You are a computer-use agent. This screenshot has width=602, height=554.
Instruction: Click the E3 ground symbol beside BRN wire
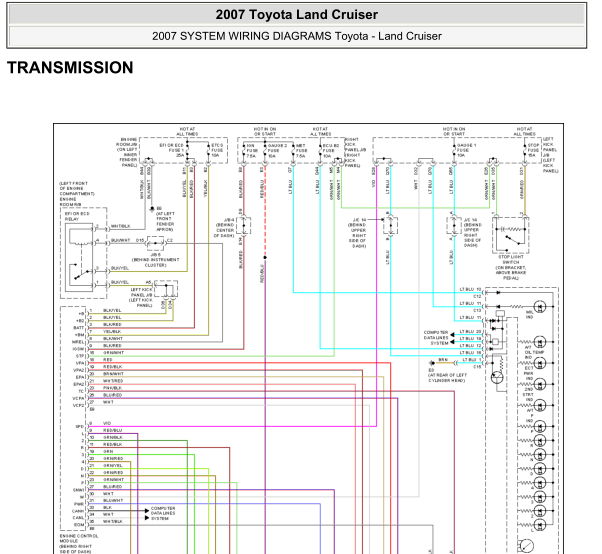432,363
